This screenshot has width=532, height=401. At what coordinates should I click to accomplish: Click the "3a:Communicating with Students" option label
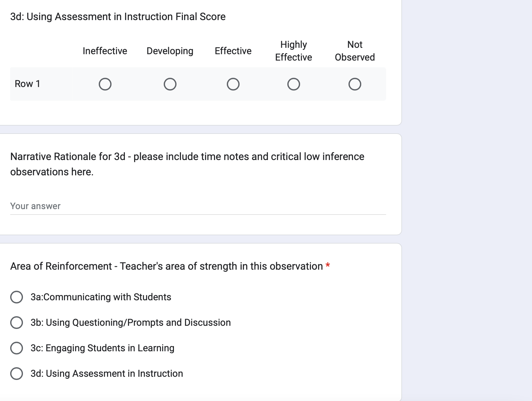pyautogui.click(x=101, y=297)
